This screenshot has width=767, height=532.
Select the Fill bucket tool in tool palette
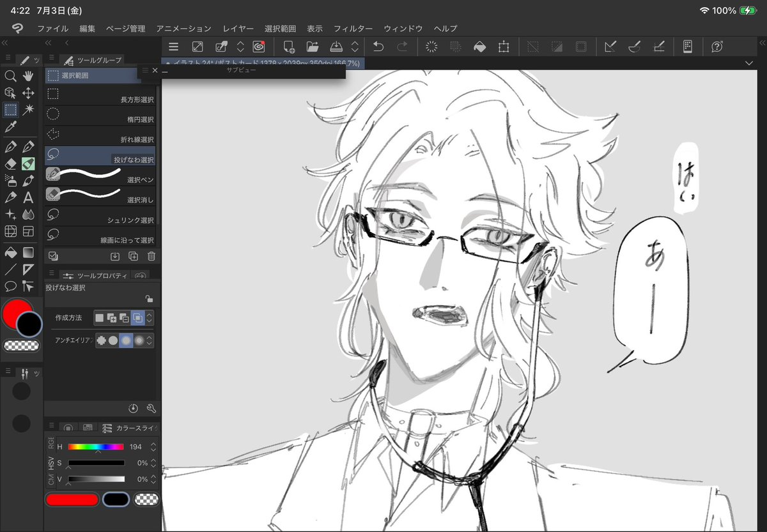(10, 252)
